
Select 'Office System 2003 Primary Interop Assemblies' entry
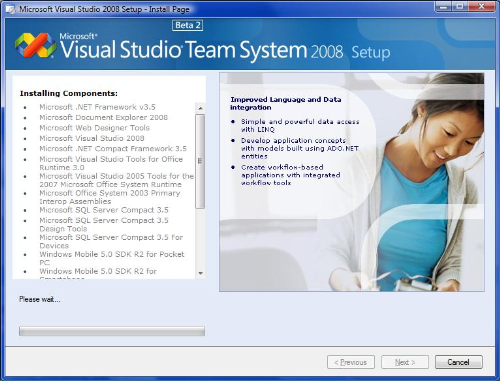point(110,197)
